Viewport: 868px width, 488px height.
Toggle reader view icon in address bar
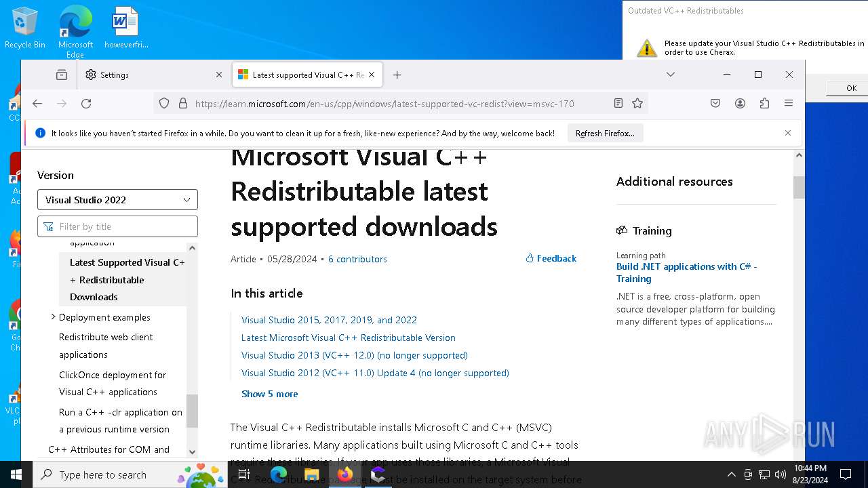(x=618, y=104)
